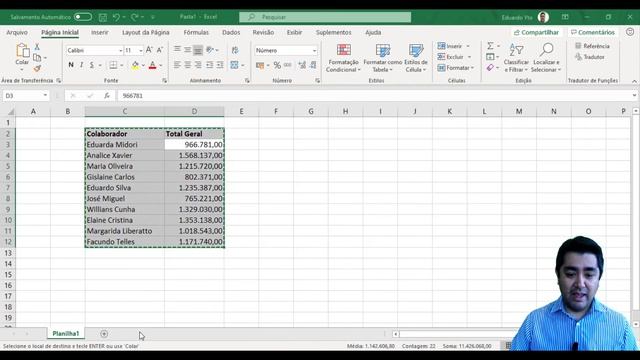Viewport: 640px width, 360px height.
Task: Switch to the Dados tab
Action: [231, 32]
